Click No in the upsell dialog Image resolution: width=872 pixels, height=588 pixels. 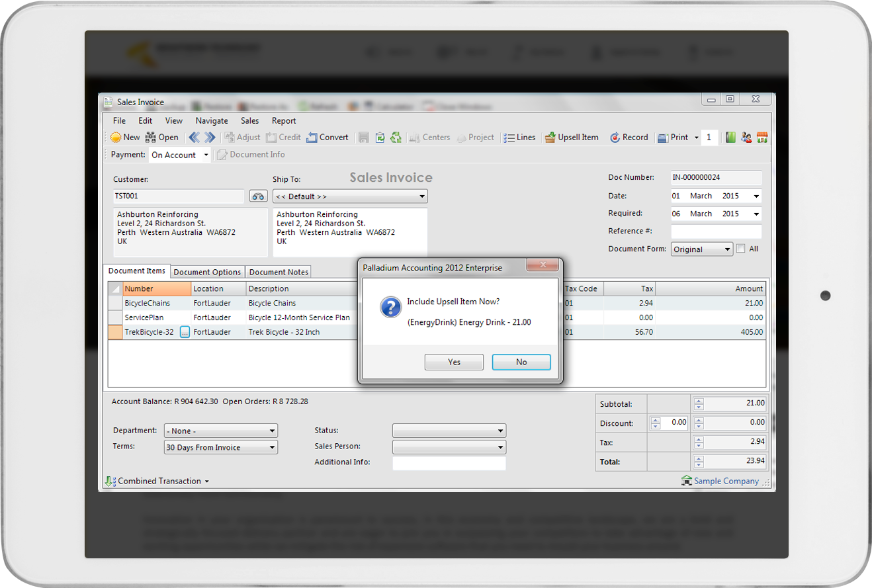pyautogui.click(x=521, y=362)
